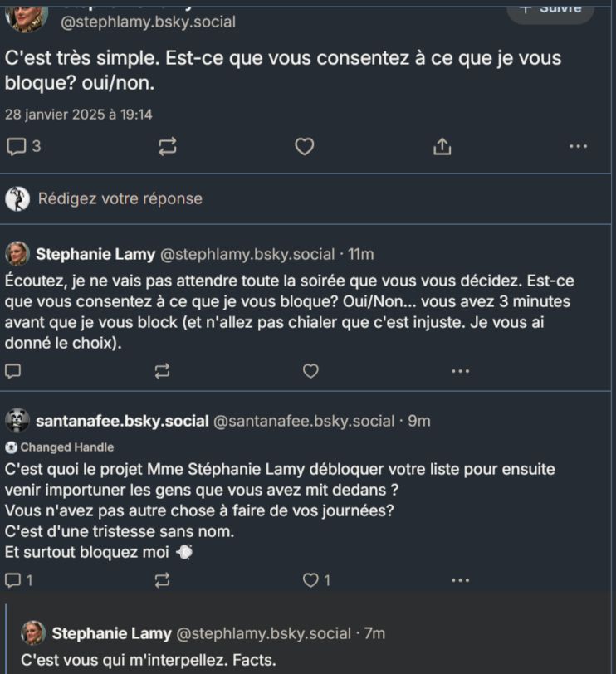Reply to santanafee's post via comment icon
Viewport: 616px width, 674px height.
pyautogui.click(x=14, y=580)
